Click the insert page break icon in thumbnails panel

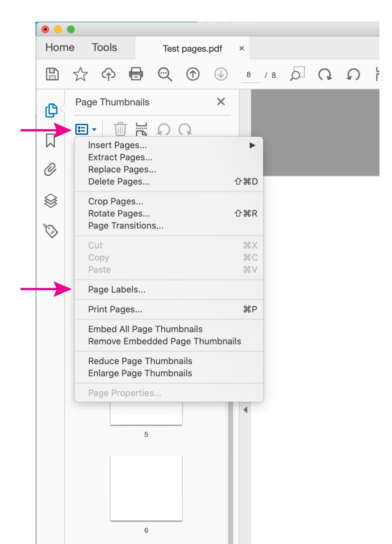(141, 129)
